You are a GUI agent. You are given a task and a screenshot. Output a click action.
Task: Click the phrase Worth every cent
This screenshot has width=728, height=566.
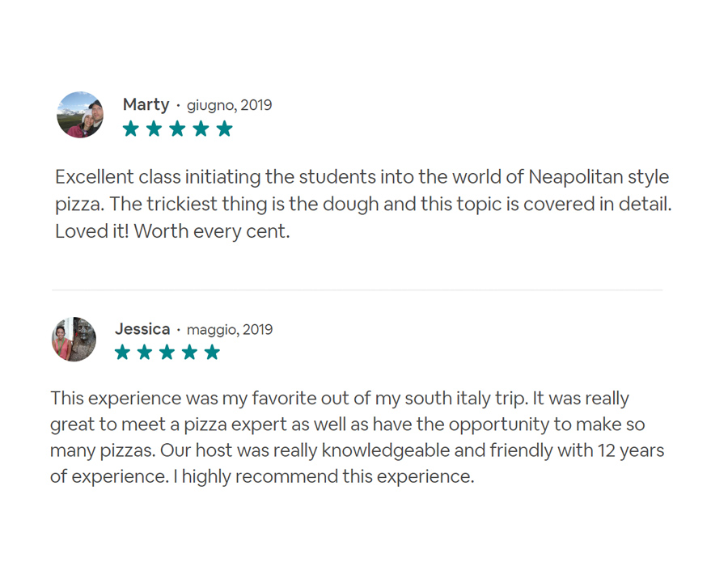(212, 231)
